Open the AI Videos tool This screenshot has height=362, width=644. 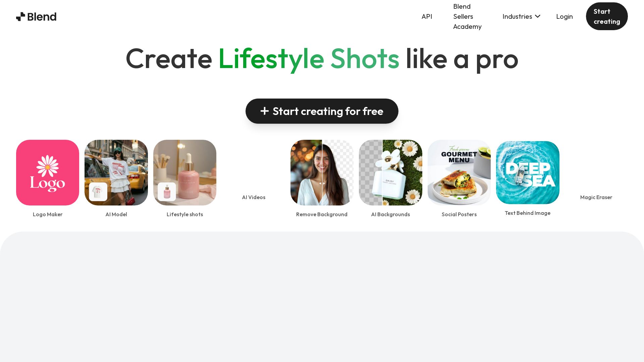tap(254, 197)
